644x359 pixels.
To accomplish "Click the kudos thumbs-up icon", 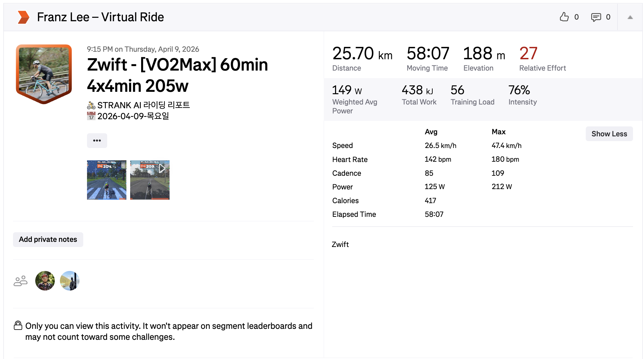I will tap(564, 17).
